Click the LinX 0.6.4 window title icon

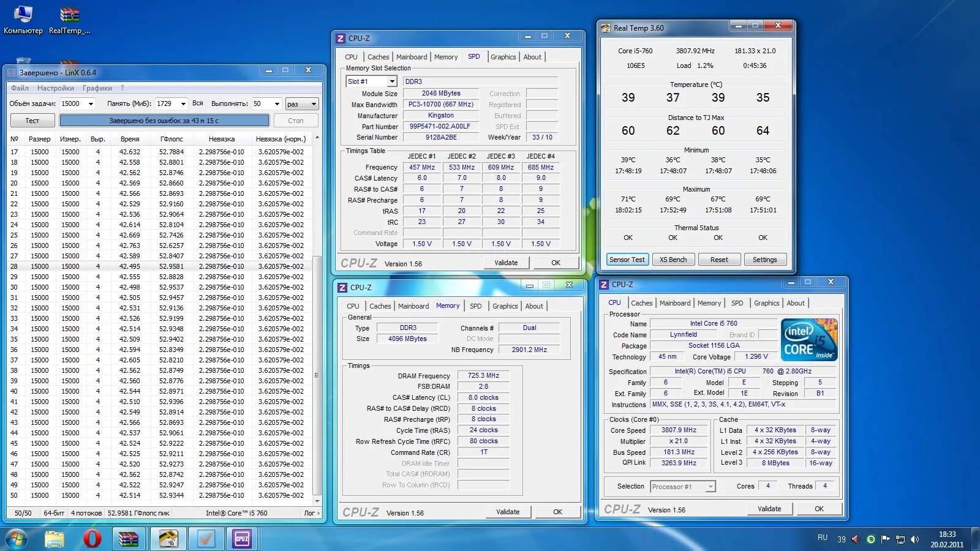(x=12, y=72)
